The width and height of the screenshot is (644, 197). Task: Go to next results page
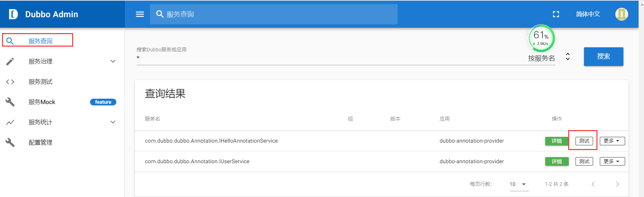617,184
